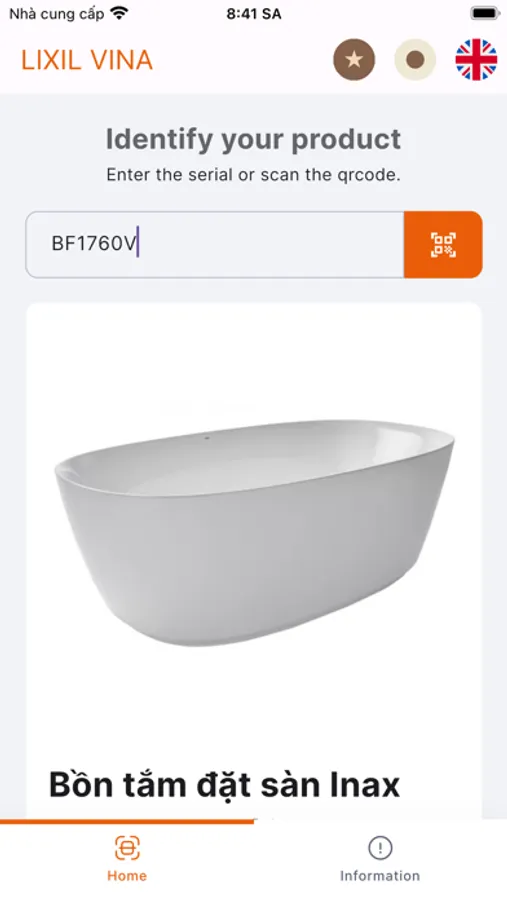Tap the battery indicator icon
The image size is (507, 900).
coord(485,13)
